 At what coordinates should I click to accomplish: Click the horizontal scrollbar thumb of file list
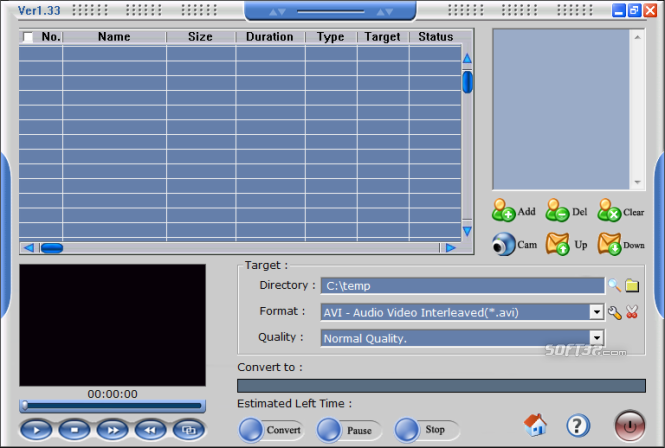pos(52,248)
